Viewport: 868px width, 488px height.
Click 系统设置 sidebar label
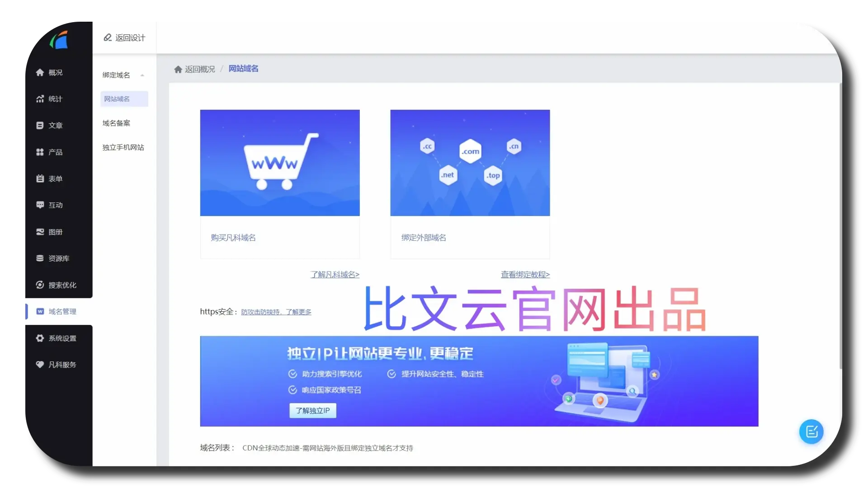[x=62, y=338]
